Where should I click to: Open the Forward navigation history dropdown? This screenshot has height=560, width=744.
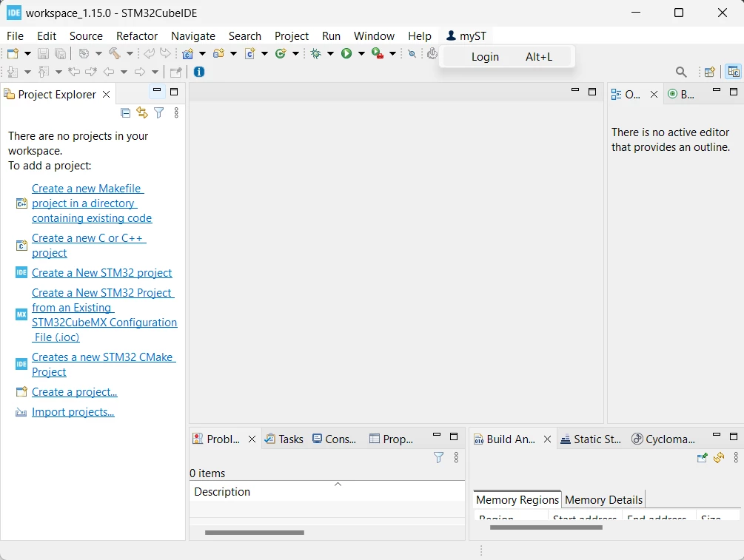click(x=155, y=72)
